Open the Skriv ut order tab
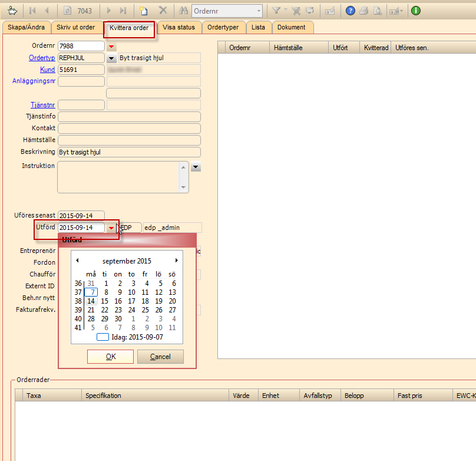 (76, 28)
